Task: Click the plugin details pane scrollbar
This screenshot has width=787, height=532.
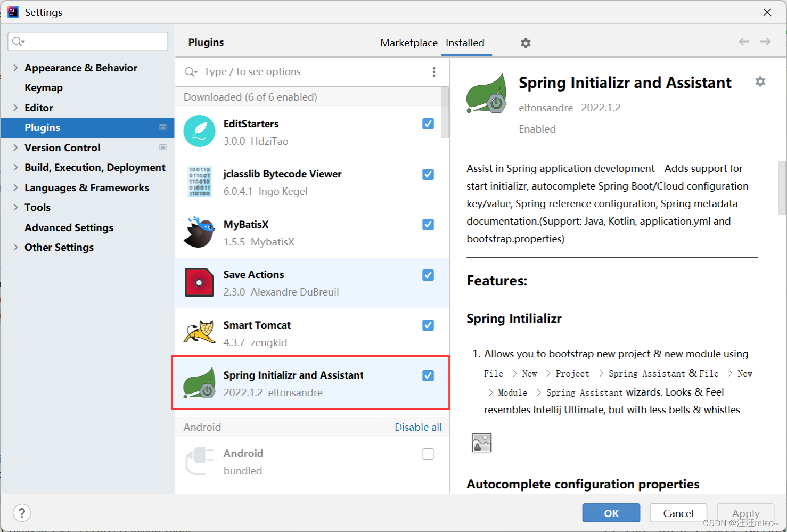Action: pos(782,187)
